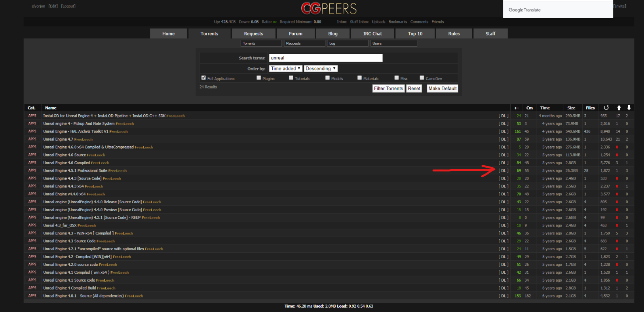Image resolution: width=644 pixels, height=312 pixels.
Task: Click the Requests quick search box
Action: [305, 43]
